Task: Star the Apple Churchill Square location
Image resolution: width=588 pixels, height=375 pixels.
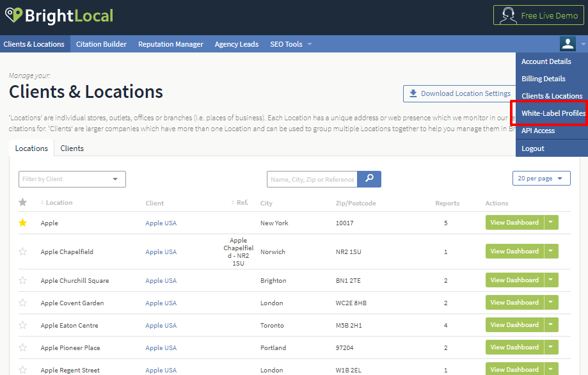Action: (23, 280)
